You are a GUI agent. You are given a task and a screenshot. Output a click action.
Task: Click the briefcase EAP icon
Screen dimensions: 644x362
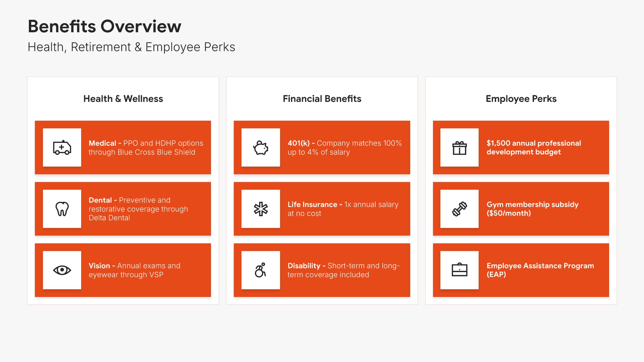coord(460,270)
